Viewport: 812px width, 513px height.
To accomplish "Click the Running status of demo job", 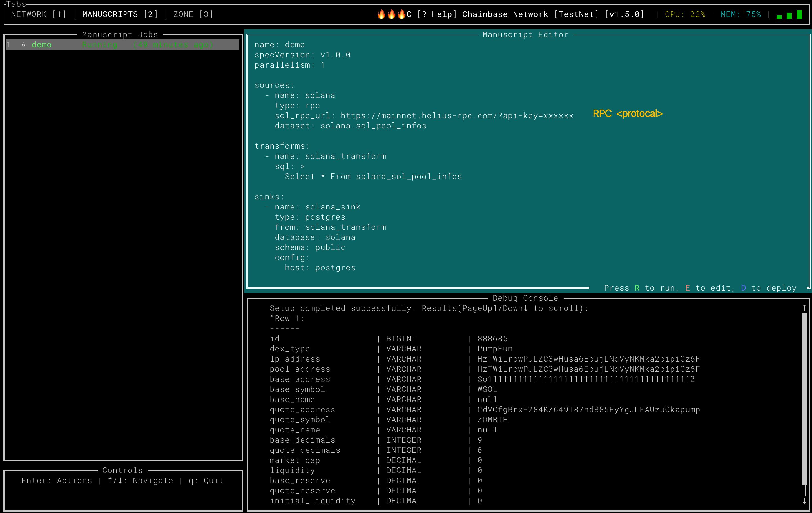I will 100,44.
